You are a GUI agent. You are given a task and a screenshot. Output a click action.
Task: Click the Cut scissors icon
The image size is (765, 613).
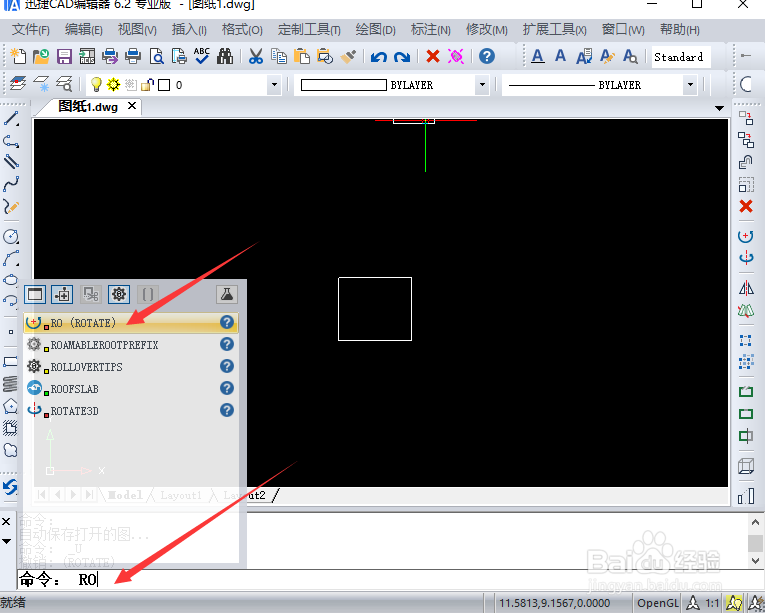click(256, 57)
